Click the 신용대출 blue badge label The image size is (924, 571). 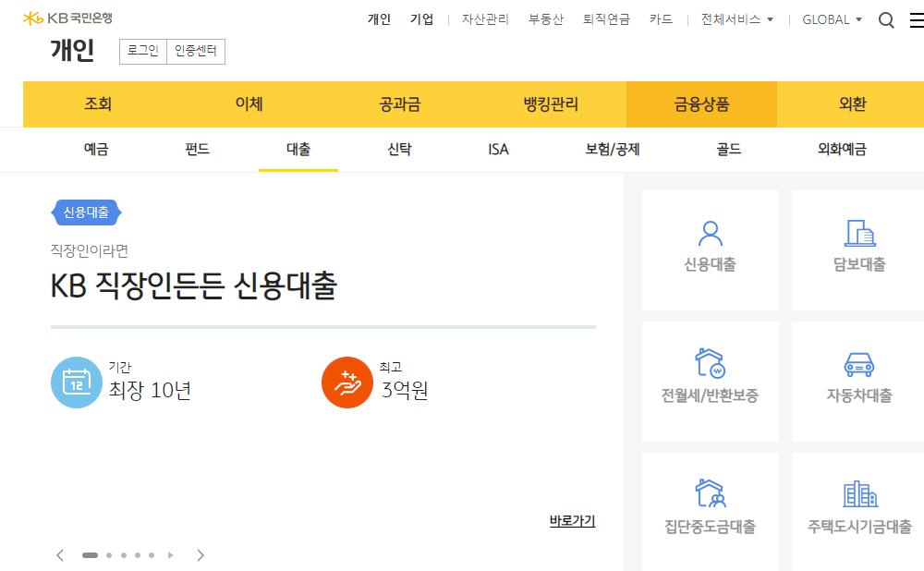[84, 212]
